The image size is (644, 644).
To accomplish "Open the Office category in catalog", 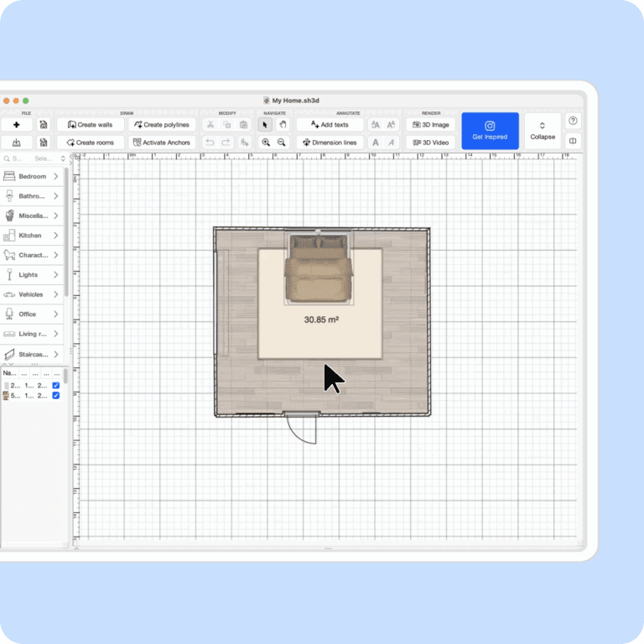I will click(33, 314).
